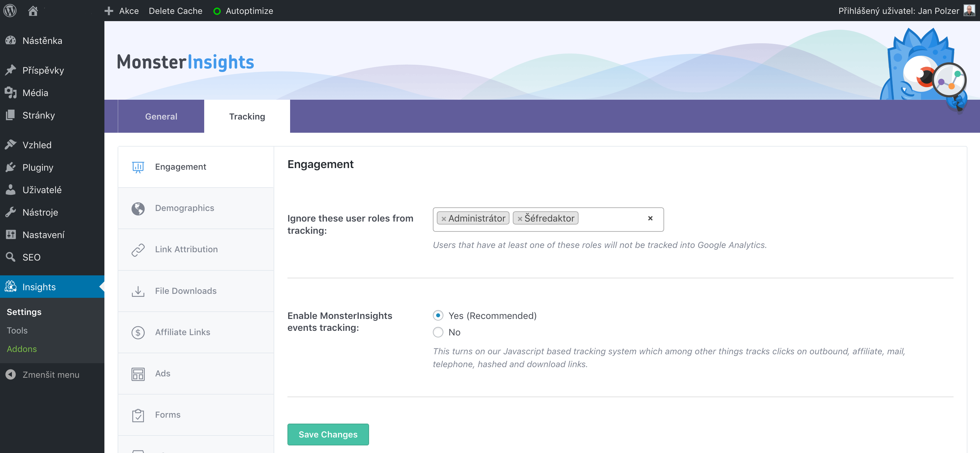The image size is (980, 453).
Task: Remove the Šéfredaktor role tag
Action: click(520, 219)
